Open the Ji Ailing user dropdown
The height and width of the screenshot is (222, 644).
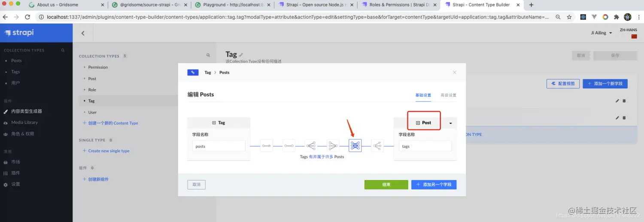coord(601,33)
